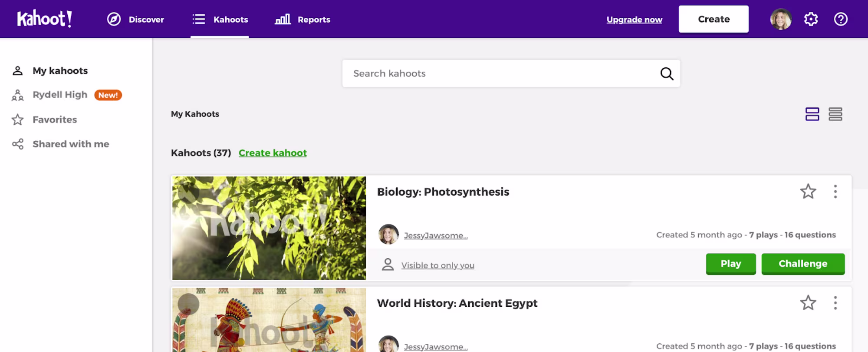Image resolution: width=868 pixels, height=352 pixels.
Task: Click the Search kahoots input field
Action: click(x=511, y=73)
